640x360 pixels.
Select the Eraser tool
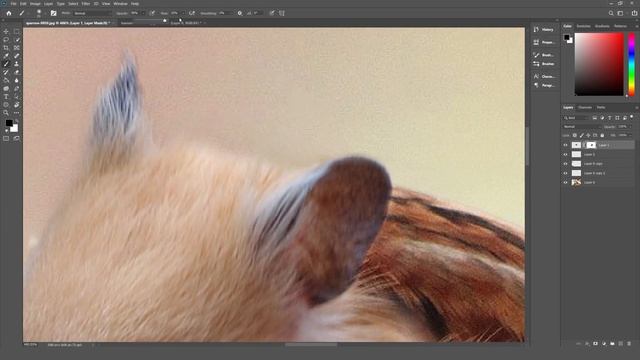point(17,72)
